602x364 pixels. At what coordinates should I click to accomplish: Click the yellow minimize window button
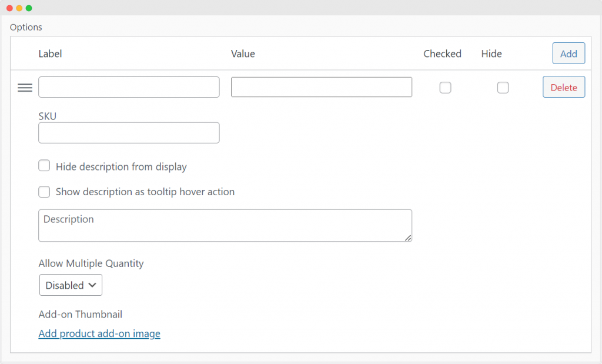tap(19, 8)
